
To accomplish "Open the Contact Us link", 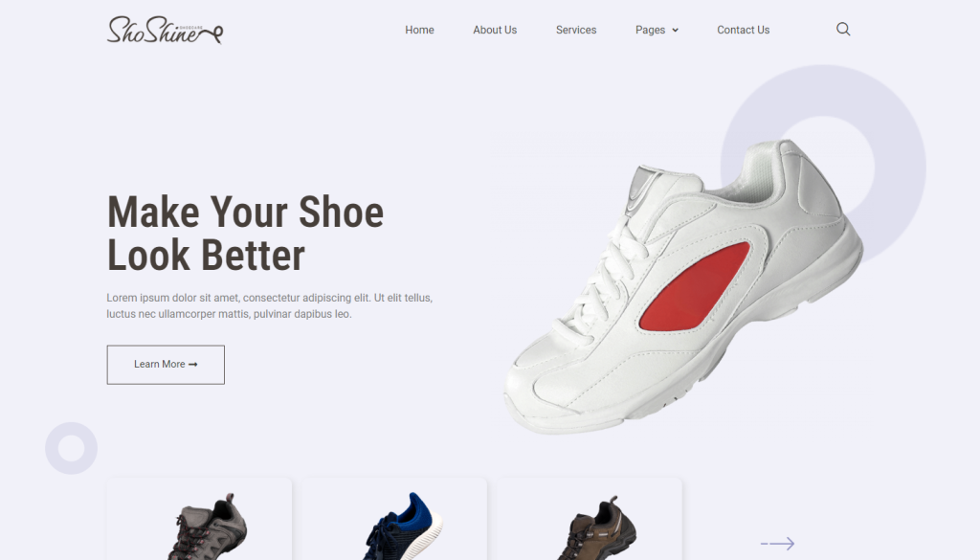I will (x=743, y=30).
